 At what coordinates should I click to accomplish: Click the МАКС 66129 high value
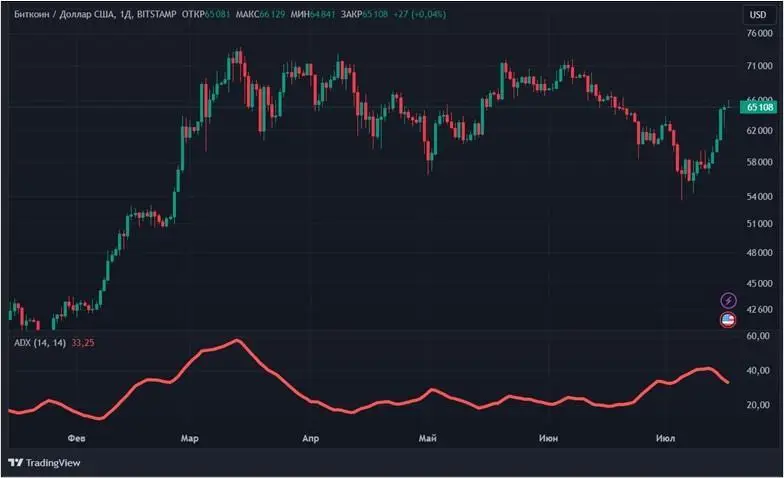[260, 14]
